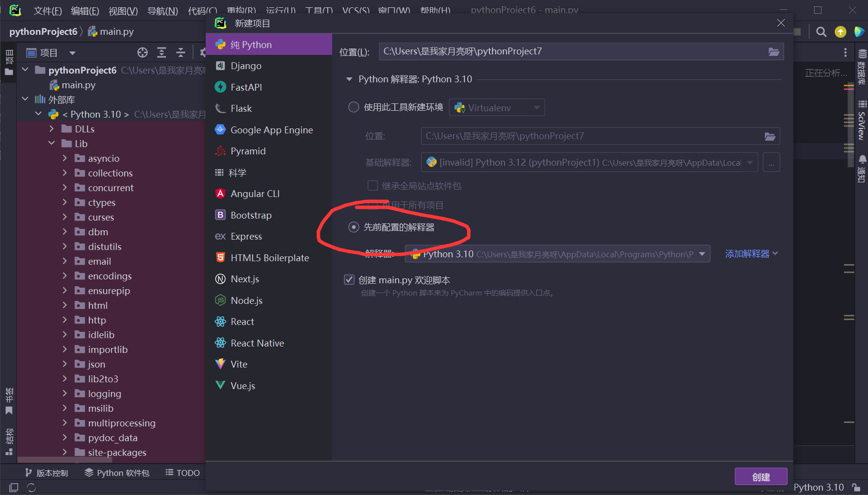Open 导航(N) menu

(163, 10)
